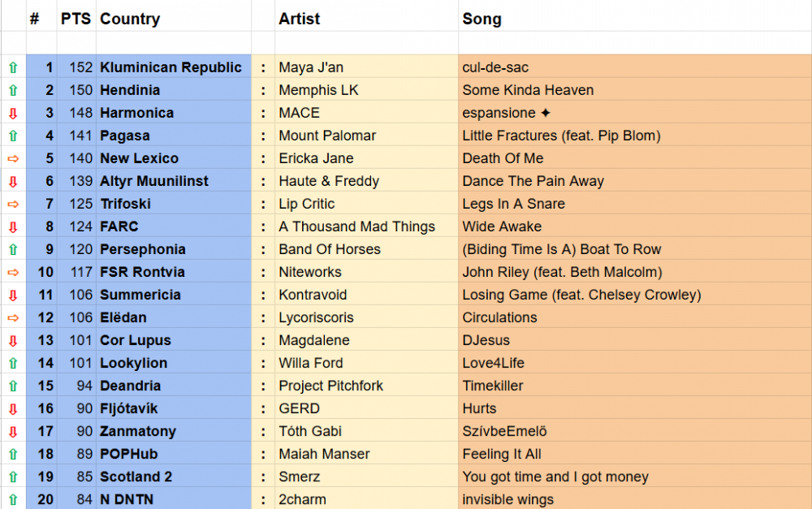This screenshot has height=509, width=812.
Task: Click the green up arrow in Persephonia's row
Action: [x=13, y=249]
